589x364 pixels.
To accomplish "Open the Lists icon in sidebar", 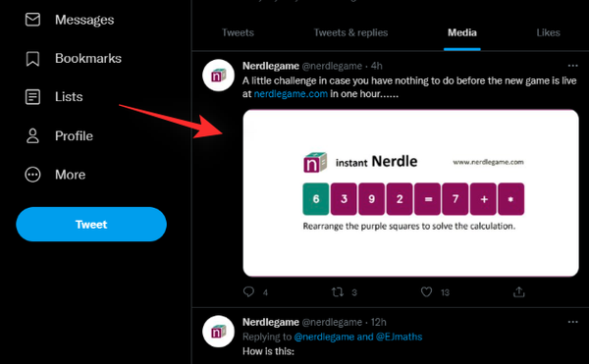I will point(32,97).
